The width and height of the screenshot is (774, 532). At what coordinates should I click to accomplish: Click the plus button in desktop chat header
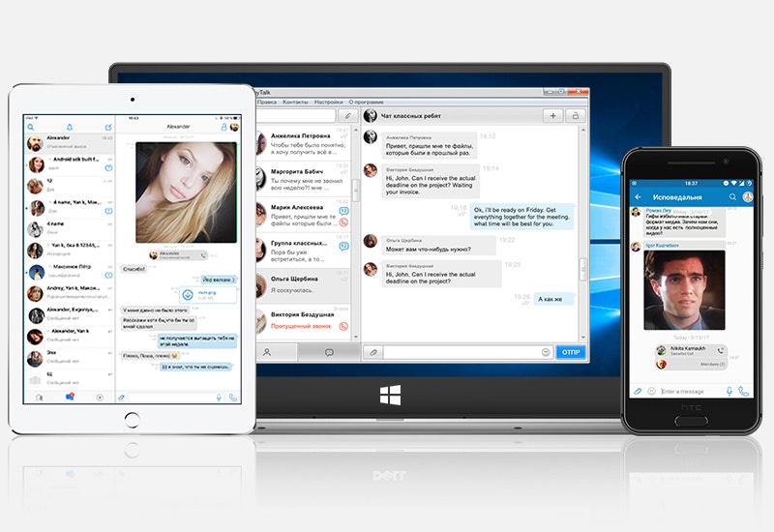(x=552, y=115)
